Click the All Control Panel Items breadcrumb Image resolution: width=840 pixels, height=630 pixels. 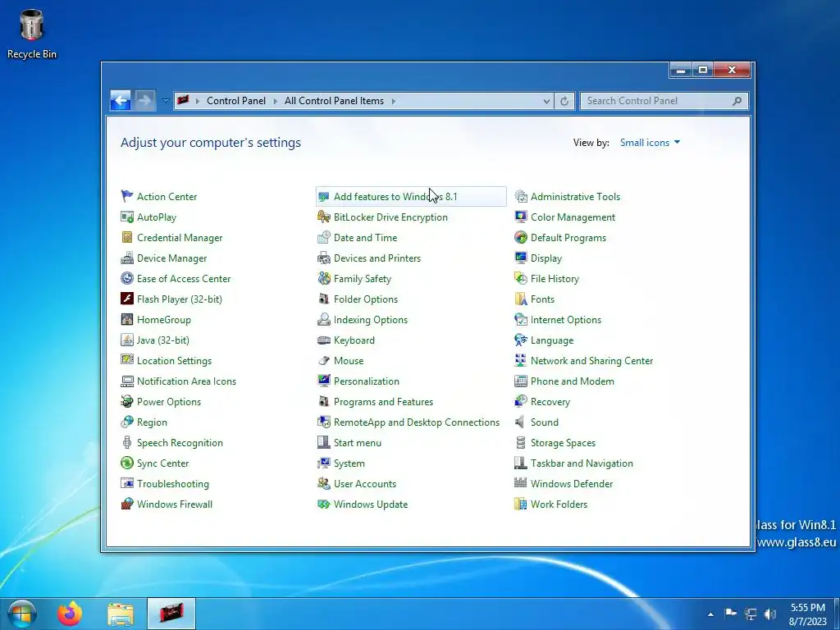335,101
